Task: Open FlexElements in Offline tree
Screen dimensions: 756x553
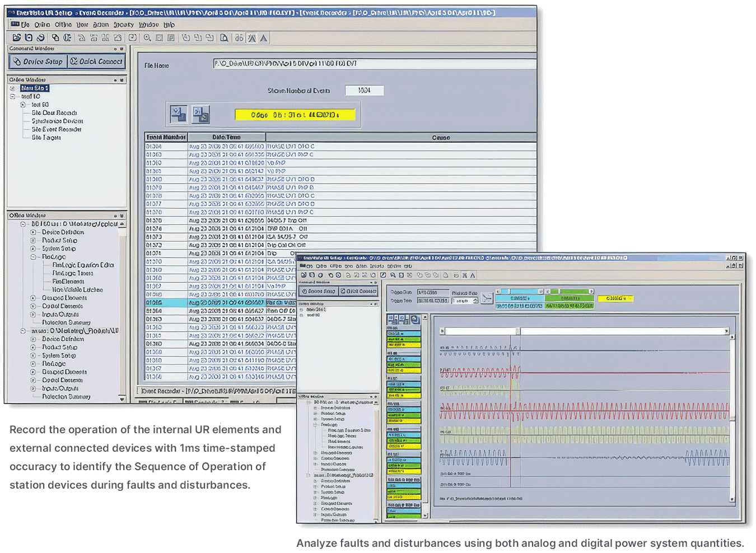Action: tap(68, 282)
